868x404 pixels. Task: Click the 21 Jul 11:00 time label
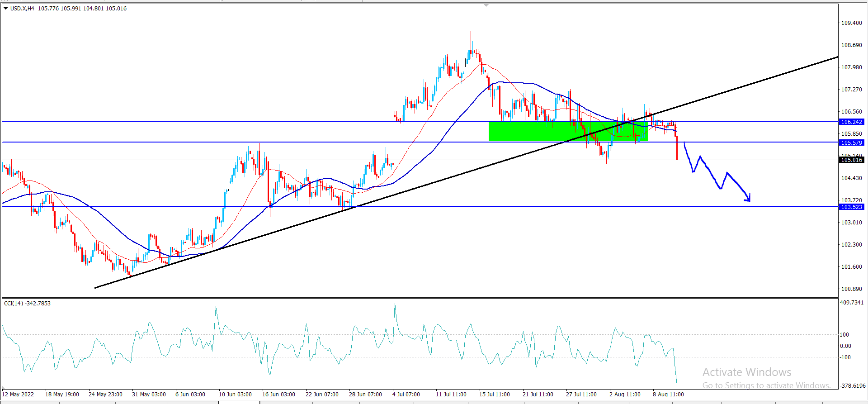tap(538, 394)
